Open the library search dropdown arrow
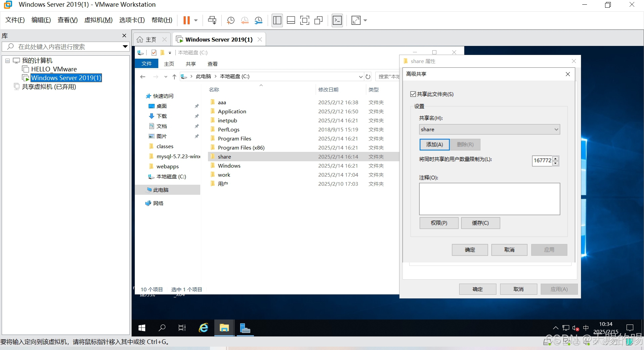Screen dimensions: 644x350 pos(125,47)
